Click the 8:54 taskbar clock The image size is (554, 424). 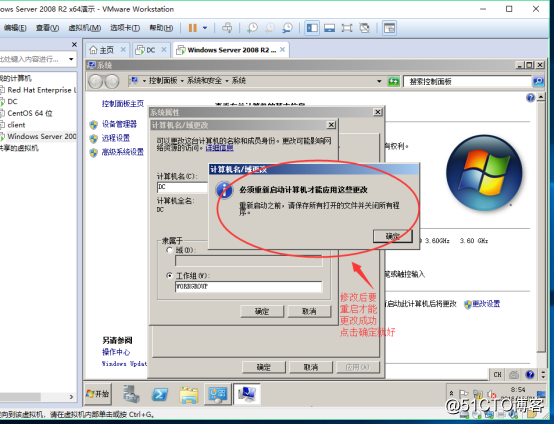518,390
